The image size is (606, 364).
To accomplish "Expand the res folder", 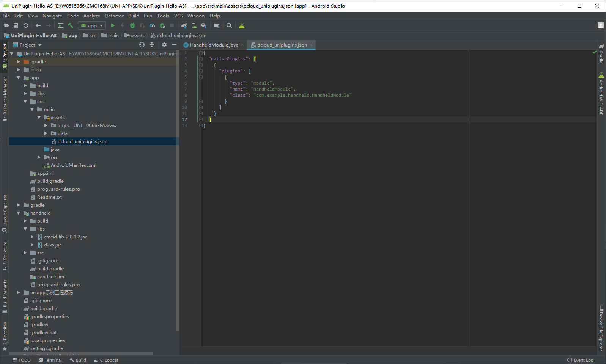I will click(x=39, y=157).
